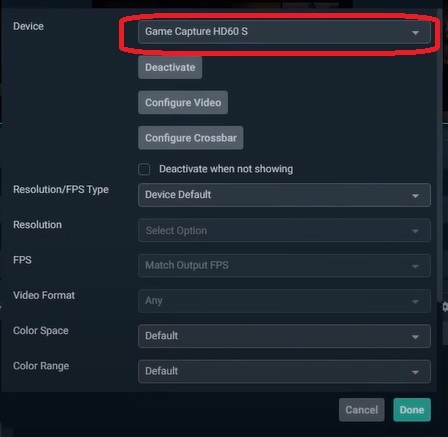
Task: Click the arrow icon on Color Range field
Action: 415,372
